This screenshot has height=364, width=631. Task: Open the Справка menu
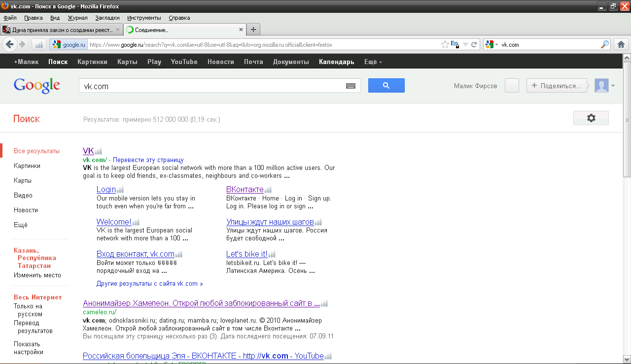[x=179, y=18]
